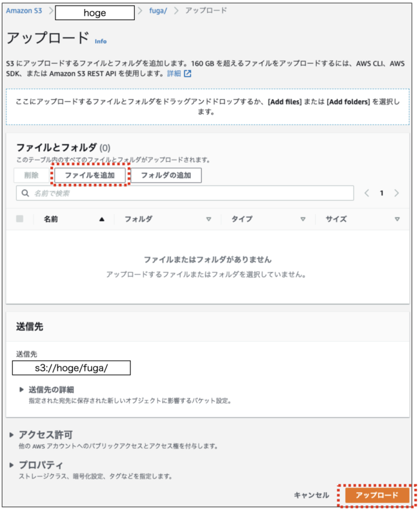
Task: Toggle the select-all checkbox in table header
Action: tap(20, 219)
